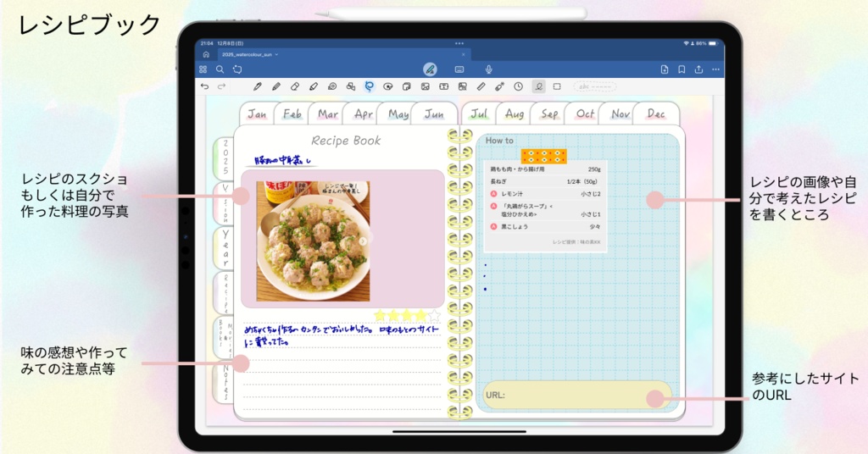Jump to the Aug month tab
This screenshot has height=454, width=868.
[x=515, y=113]
